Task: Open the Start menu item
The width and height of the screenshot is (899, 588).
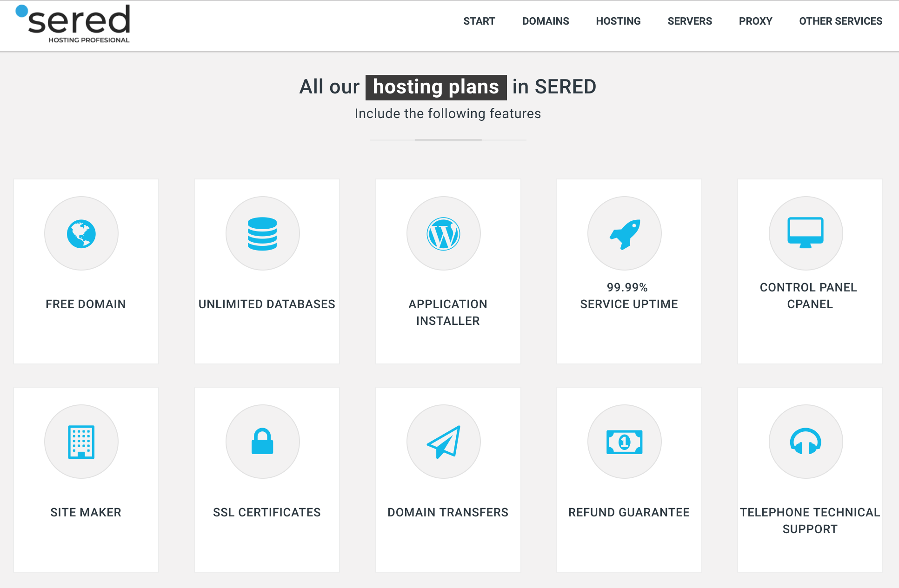Action: click(x=479, y=21)
